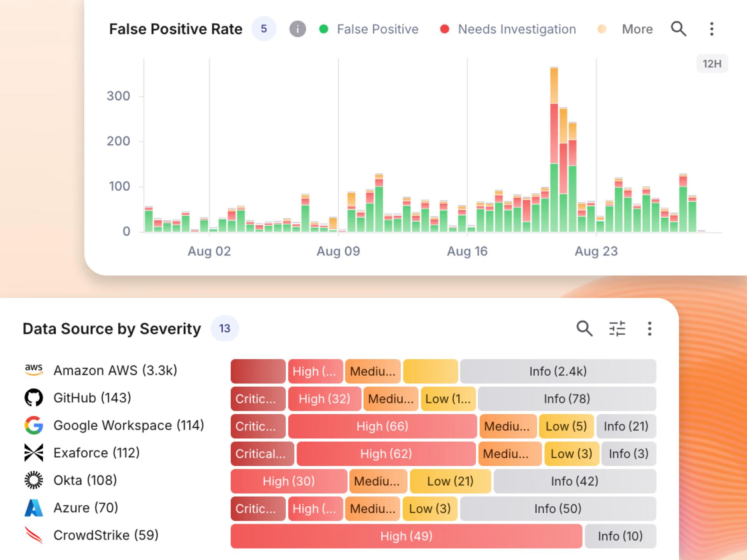The image size is (747, 560).
Task: Click the Exaforce Medium severity segment
Action: pos(510,454)
